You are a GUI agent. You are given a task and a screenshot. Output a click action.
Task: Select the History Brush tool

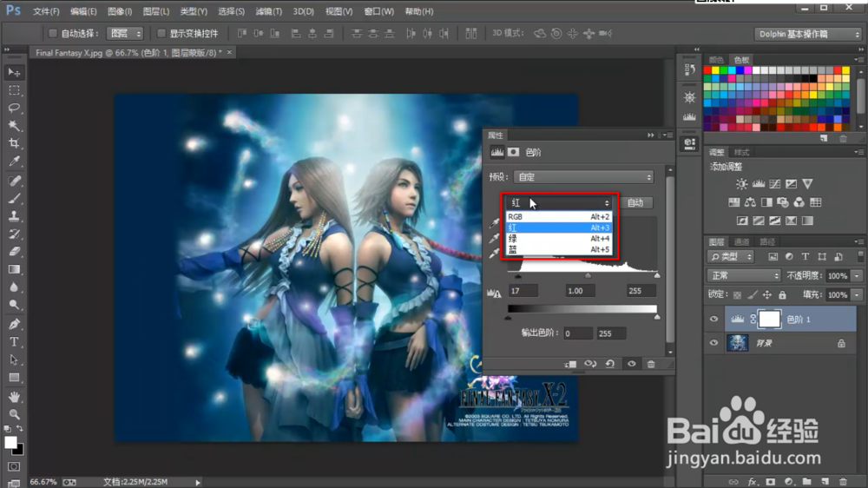pos(14,234)
